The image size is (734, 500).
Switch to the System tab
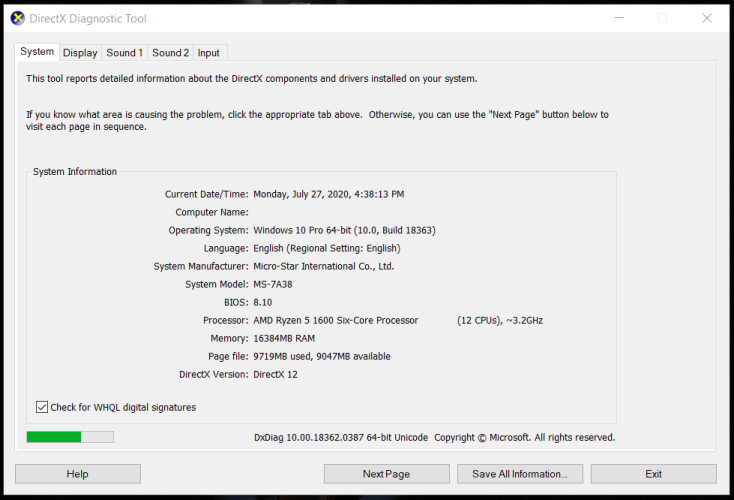(37, 52)
